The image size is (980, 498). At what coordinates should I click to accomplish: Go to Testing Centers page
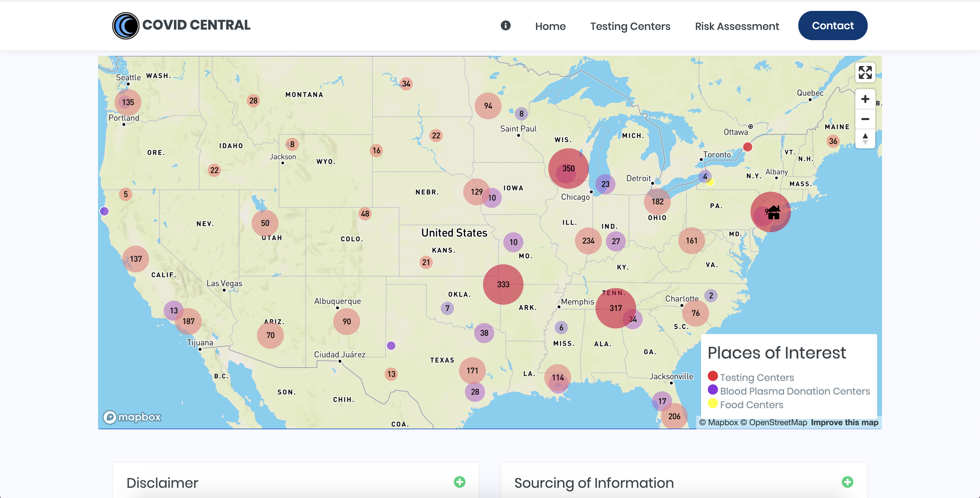click(x=630, y=26)
